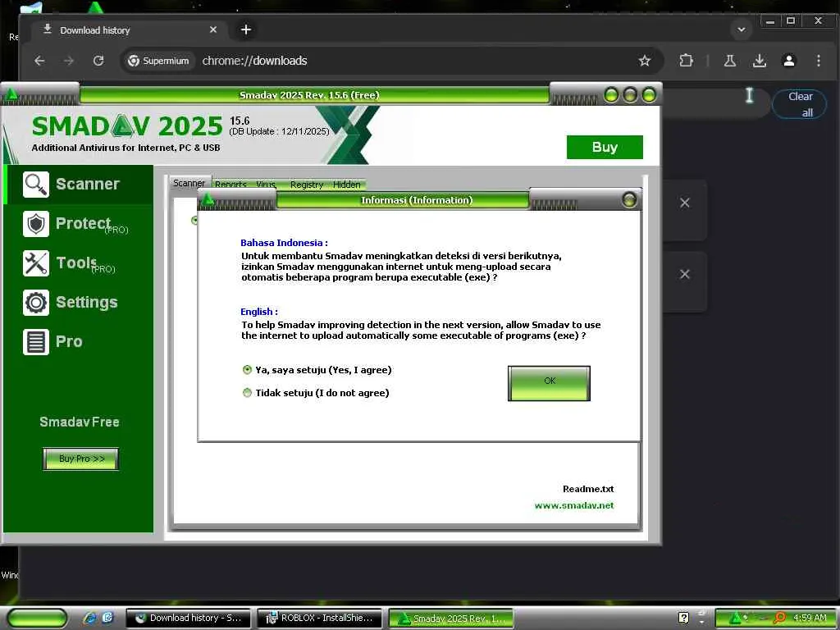Click the "Bahasa Indonesia :" heading
Viewport: 840px width, 630px height.
point(284,243)
